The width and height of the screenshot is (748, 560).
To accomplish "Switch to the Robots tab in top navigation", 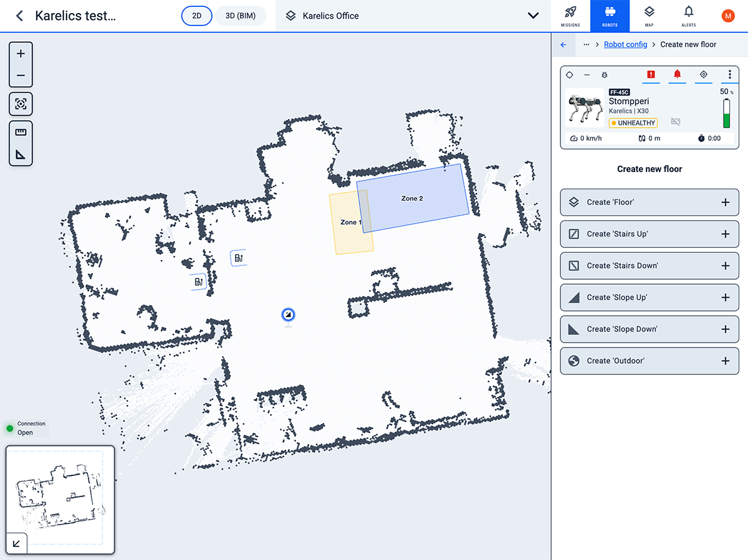I will point(610,16).
